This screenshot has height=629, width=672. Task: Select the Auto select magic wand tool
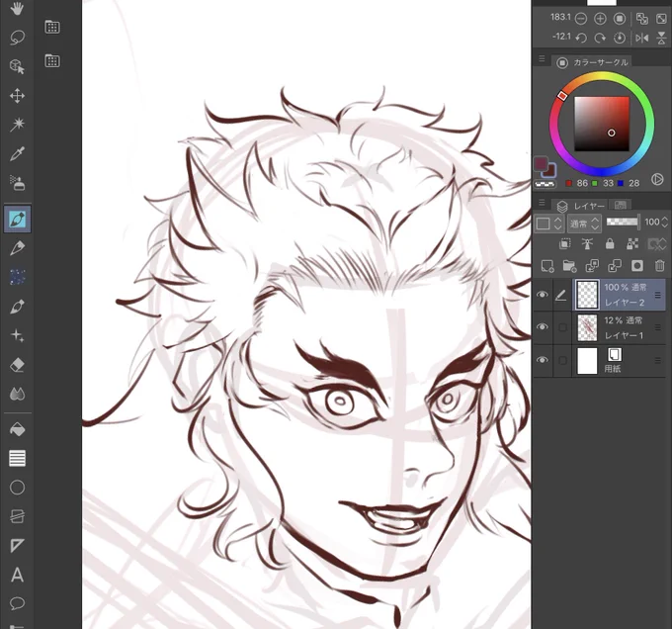(x=17, y=125)
